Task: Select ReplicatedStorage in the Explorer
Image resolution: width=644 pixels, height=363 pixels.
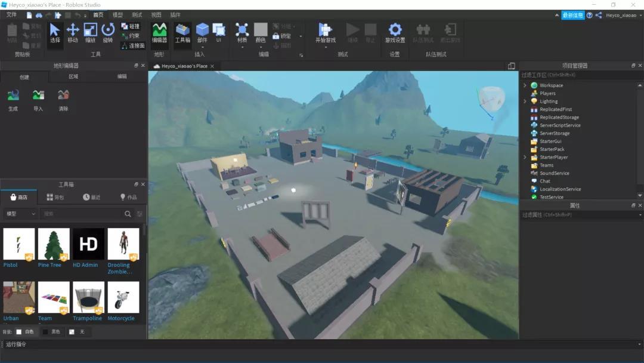Action: [x=559, y=117]
